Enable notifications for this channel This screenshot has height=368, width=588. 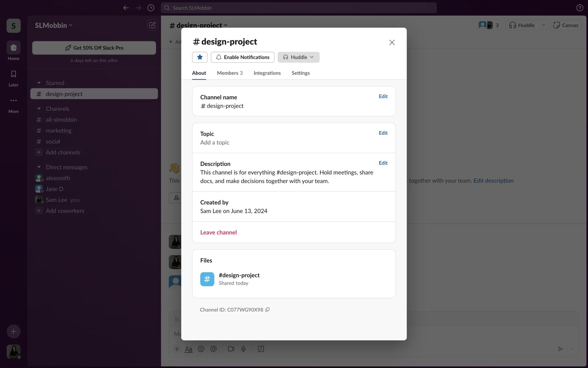pos(243,57)
